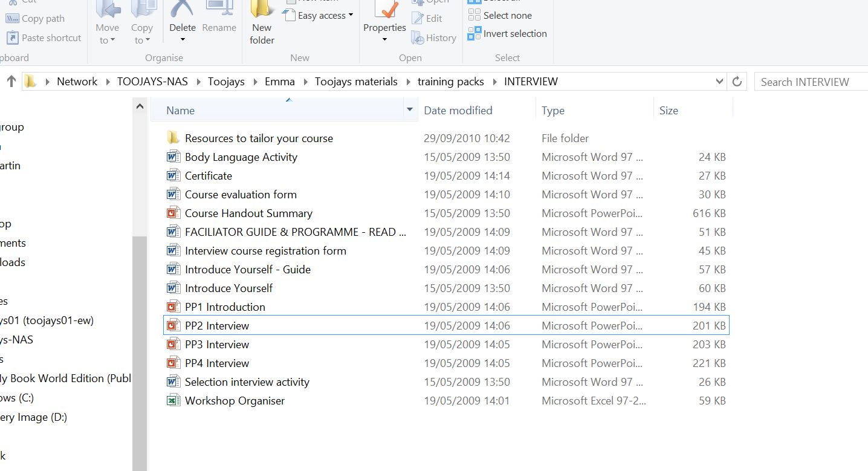868x471 pixels.
Task: Select Course Handout Summary PowerPoint icon
Action: [173, 213]
